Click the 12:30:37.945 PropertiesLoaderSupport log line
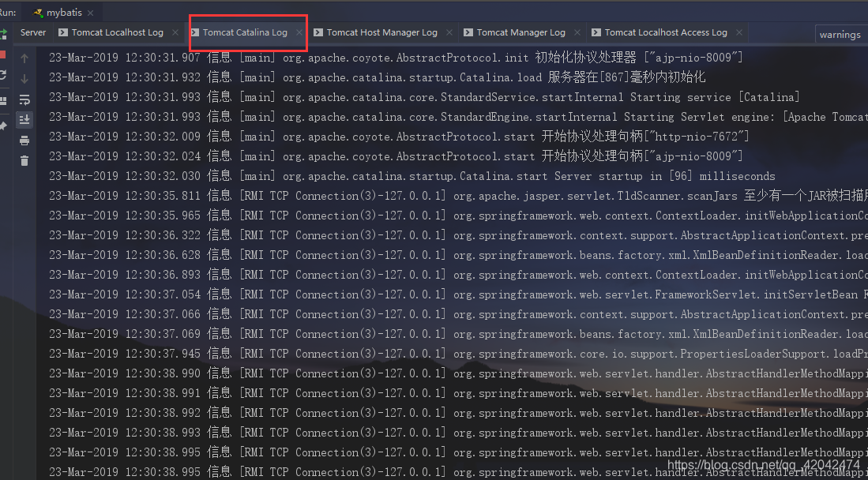This screenshot has height=480, width=868. [458, 354]
